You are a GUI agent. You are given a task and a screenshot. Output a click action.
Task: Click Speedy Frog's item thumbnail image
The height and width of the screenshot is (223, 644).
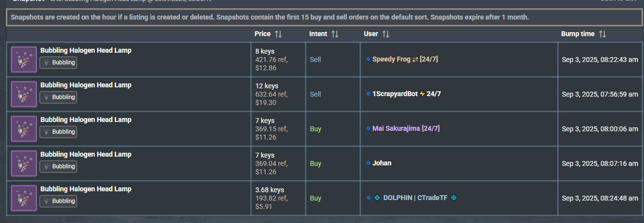[24, 60]
